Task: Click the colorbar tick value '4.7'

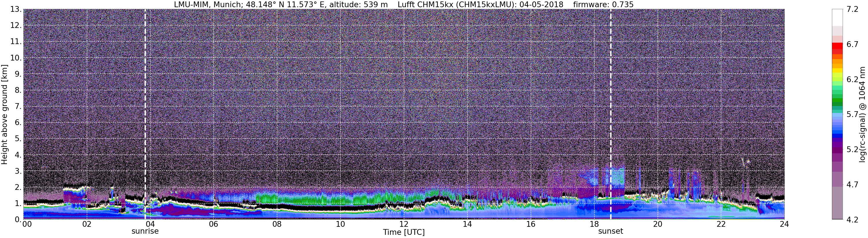Action: (852, 184)
